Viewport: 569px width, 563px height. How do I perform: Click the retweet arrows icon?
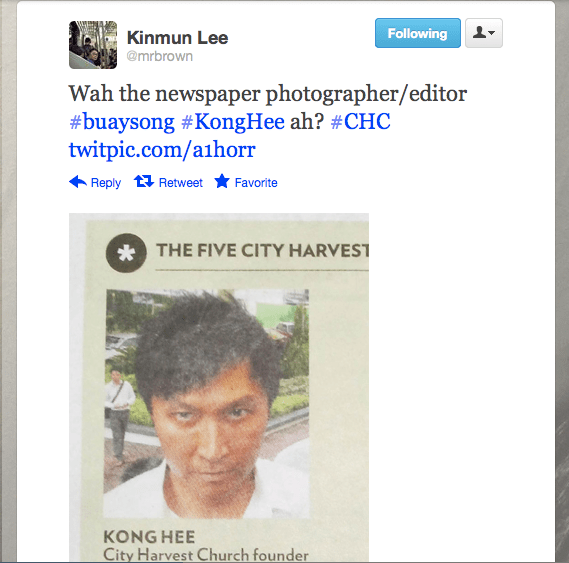tap(144, 181)
